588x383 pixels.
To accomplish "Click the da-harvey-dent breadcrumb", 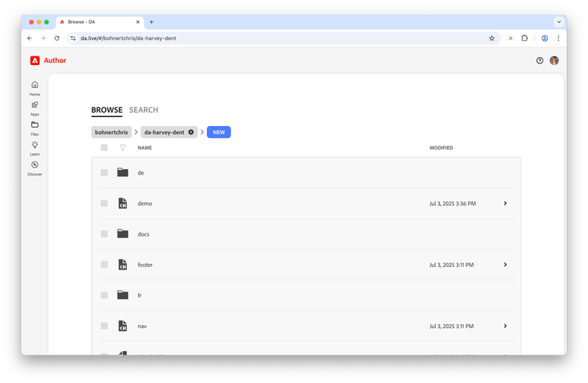I will 165,132.
